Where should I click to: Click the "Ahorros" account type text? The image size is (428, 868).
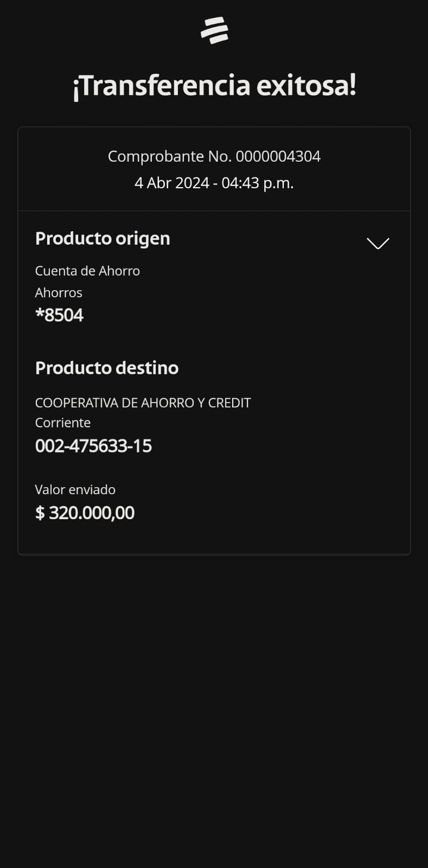click(x=59, y=293)
